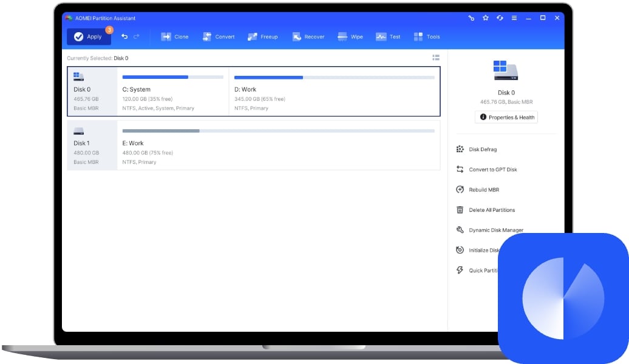
Task: Click the Apply button
Action: (89, 36)
